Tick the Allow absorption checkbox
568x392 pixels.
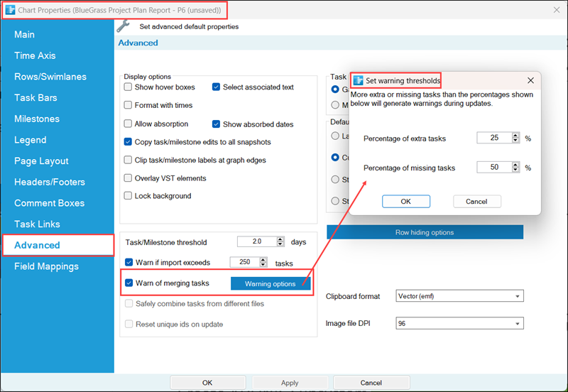128,124
